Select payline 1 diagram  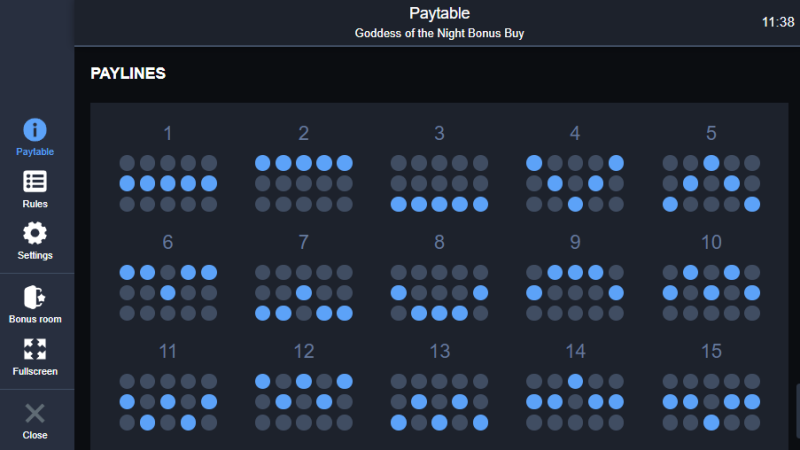click(x=168, y=184)
